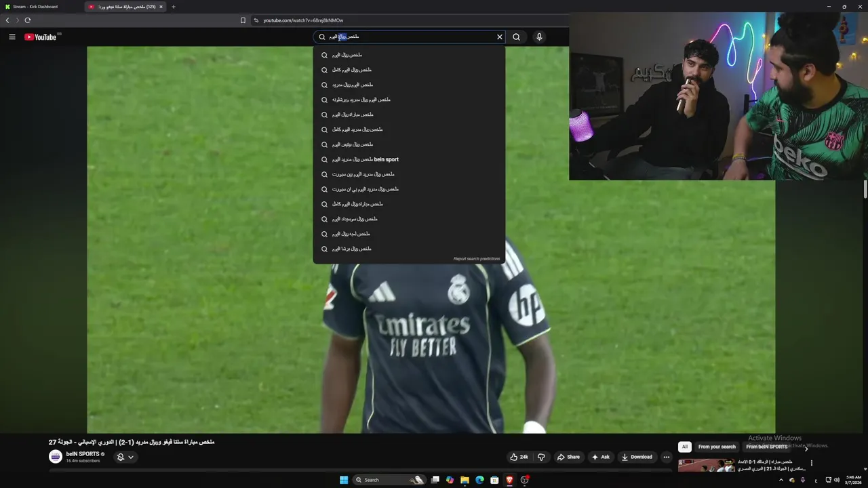868x488 pixels.
Task: Click the youtube.com URL address bar
Action: 303,20
